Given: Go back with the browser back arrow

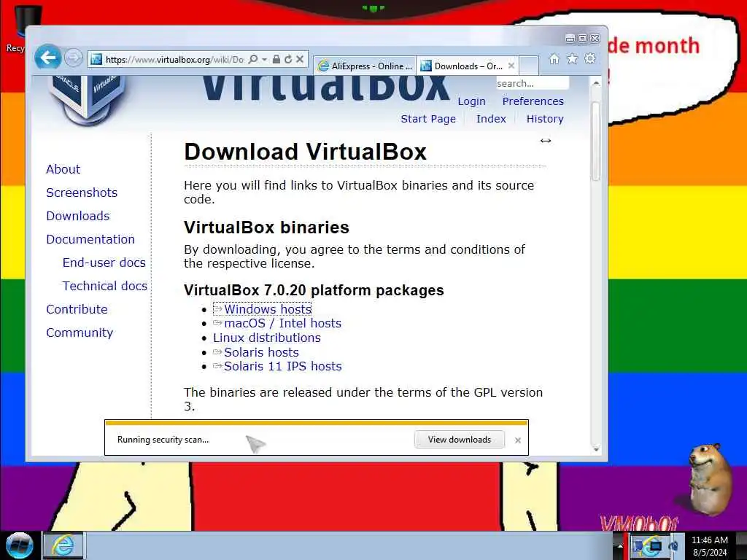Looking at the screenshot, I should [x=47, y=58].
